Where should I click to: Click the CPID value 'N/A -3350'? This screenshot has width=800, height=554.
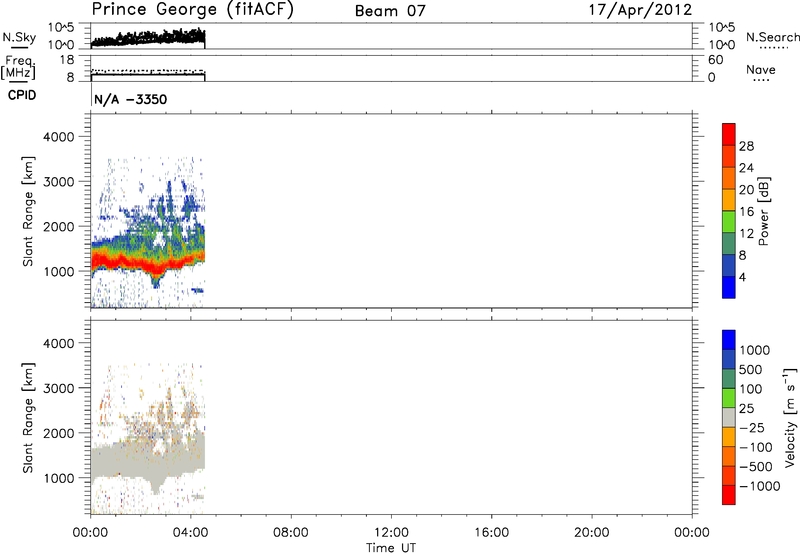click(x=131, y=99)
